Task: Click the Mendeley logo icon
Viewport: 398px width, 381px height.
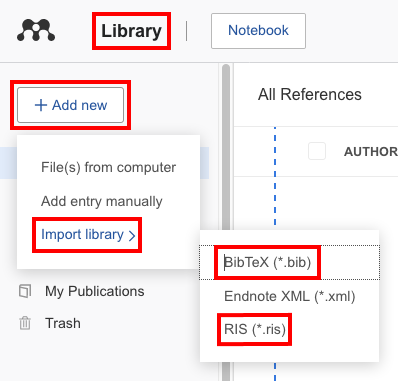Action: 36,30
